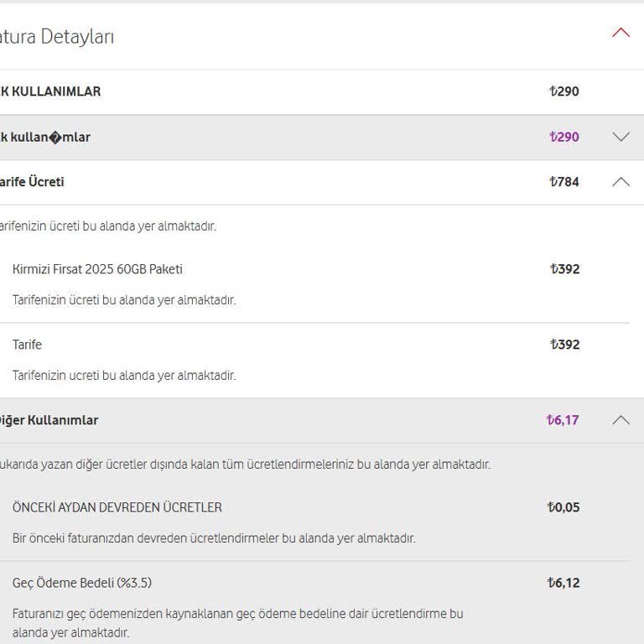This screenshot has height=644, width=644.
Task: Click the 'k kullanımlar' lowercase row label
Action: click(x=45, y=137)
